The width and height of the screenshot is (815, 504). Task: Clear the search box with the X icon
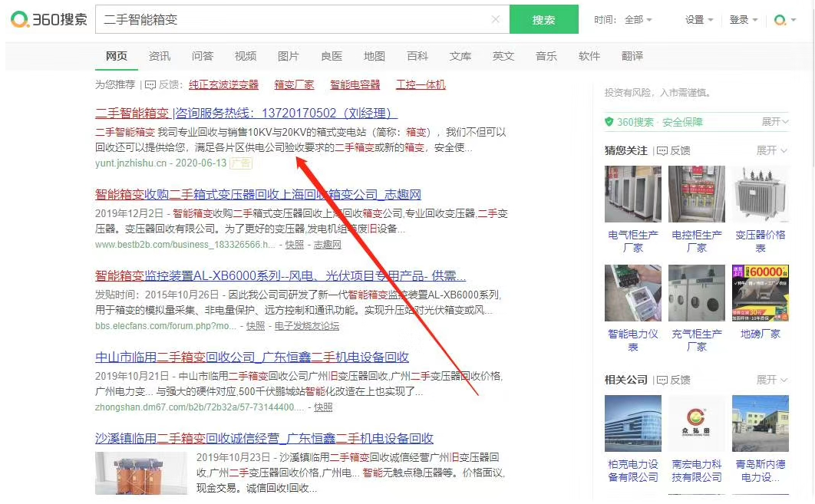495,19
